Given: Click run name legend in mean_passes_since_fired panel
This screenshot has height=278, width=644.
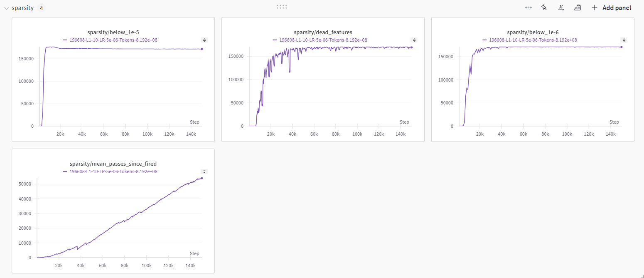Looking at the screenshot, I should click(113, 171).
